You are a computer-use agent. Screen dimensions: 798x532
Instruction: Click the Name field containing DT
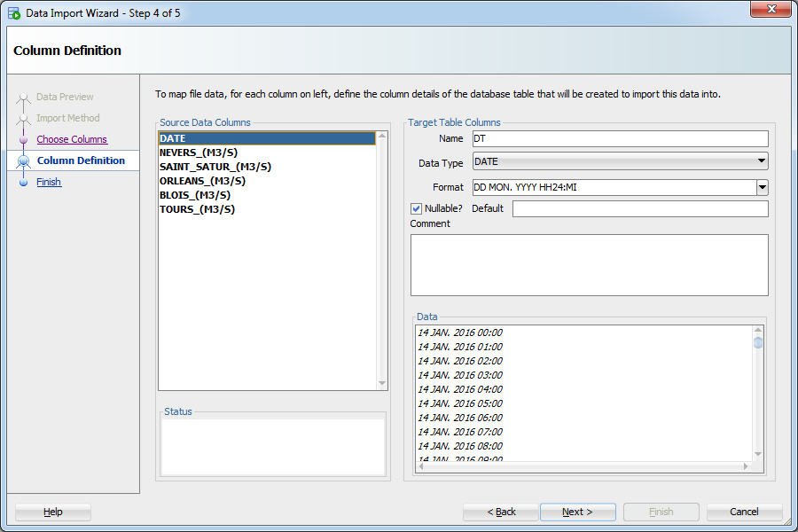619,138
